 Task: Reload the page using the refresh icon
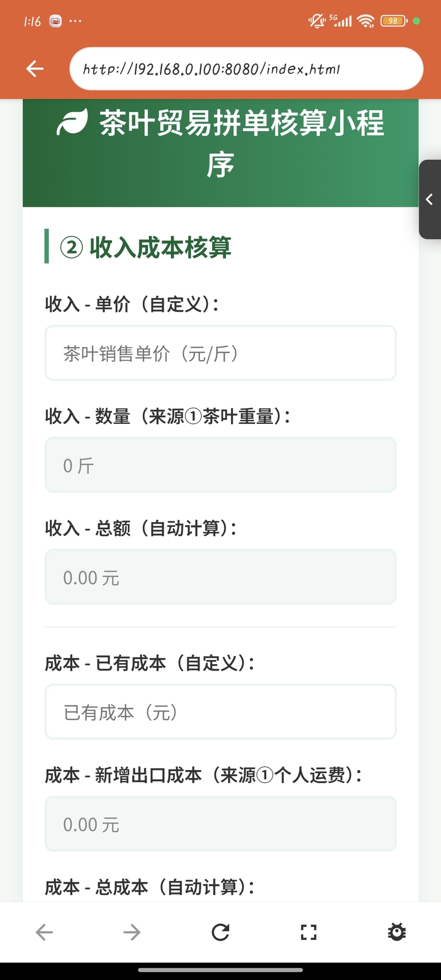click(220, 932)
